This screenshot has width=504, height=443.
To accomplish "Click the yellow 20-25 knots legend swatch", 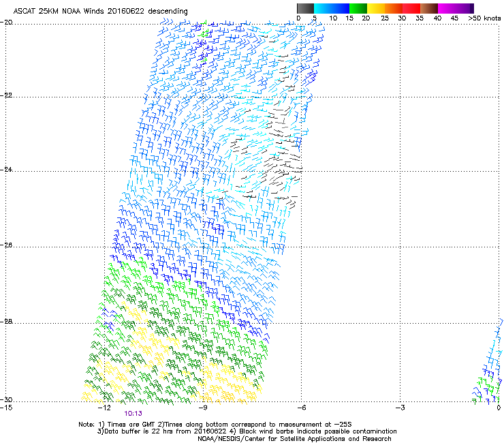I will pos(376,8).
